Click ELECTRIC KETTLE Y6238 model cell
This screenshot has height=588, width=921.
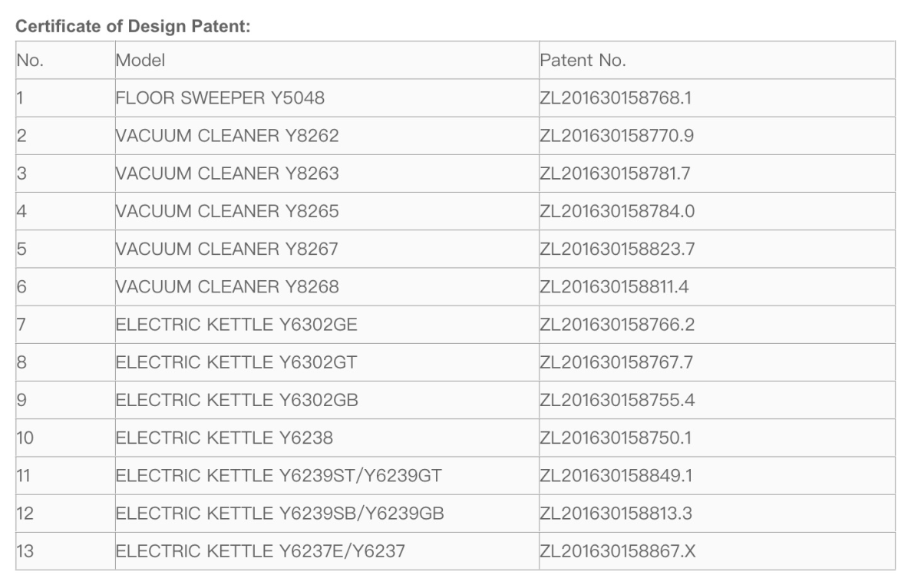327,438
